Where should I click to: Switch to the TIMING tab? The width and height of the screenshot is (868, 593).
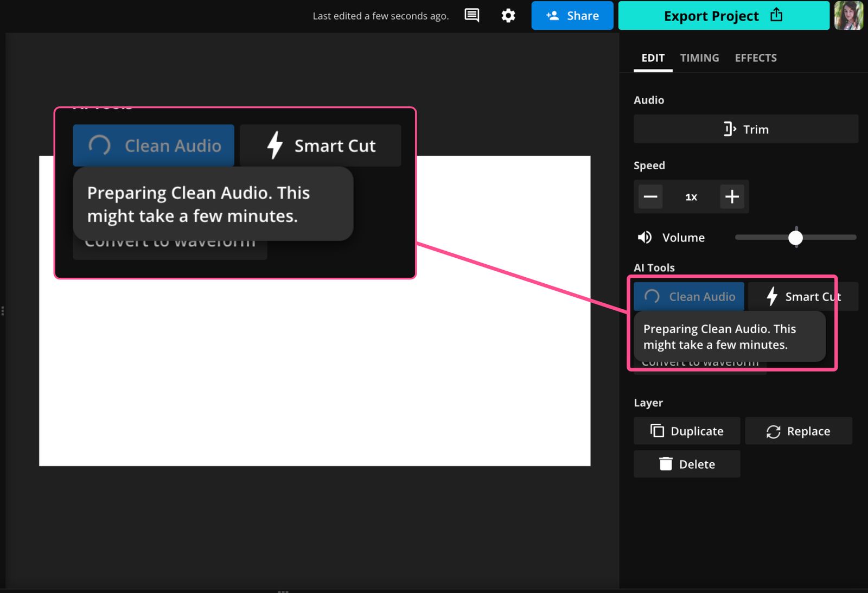(x=699, y=58)
